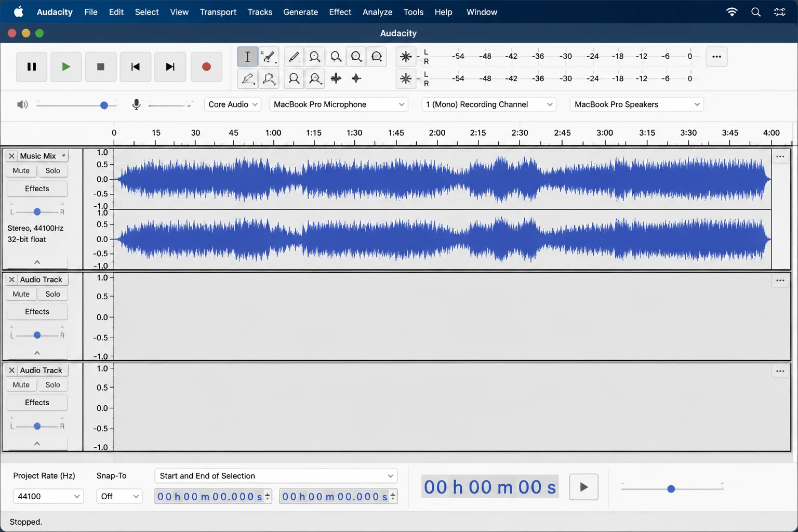The height and width of the screenshot is (532, 798).
Task: Open the MacBook Pro Speakers dropdown
Action: click(637, 104)
